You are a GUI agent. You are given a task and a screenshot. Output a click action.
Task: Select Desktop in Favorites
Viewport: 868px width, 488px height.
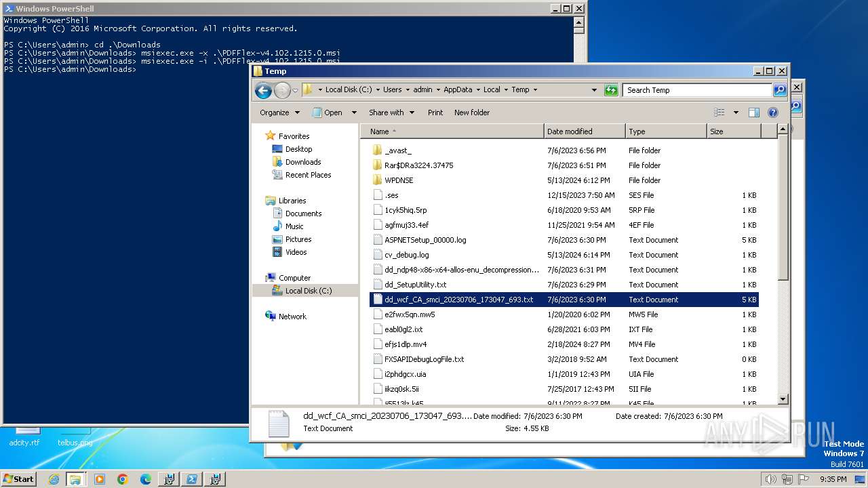tap(298, 149)
